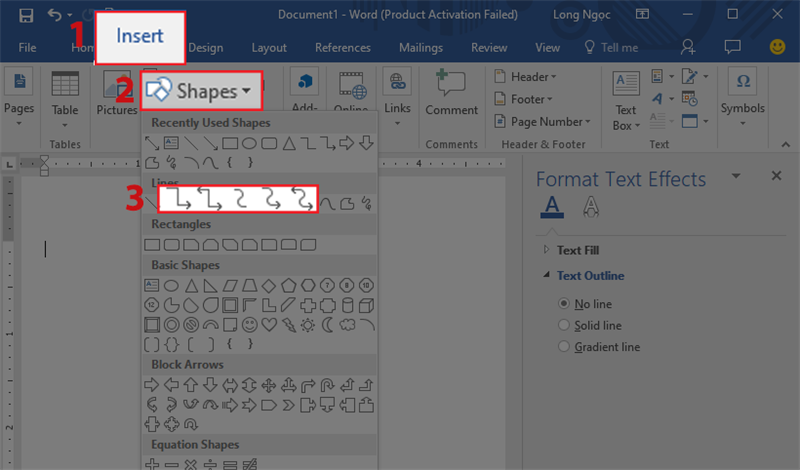Insert a Table from the ribbon
Screen dimensions: 800x470
[x=65, y=95]
